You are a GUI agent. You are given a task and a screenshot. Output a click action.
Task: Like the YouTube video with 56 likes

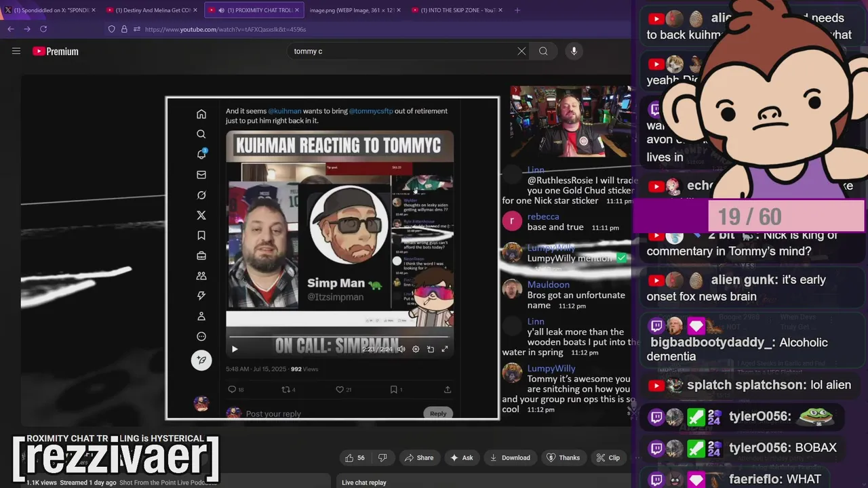coord(355,457)
